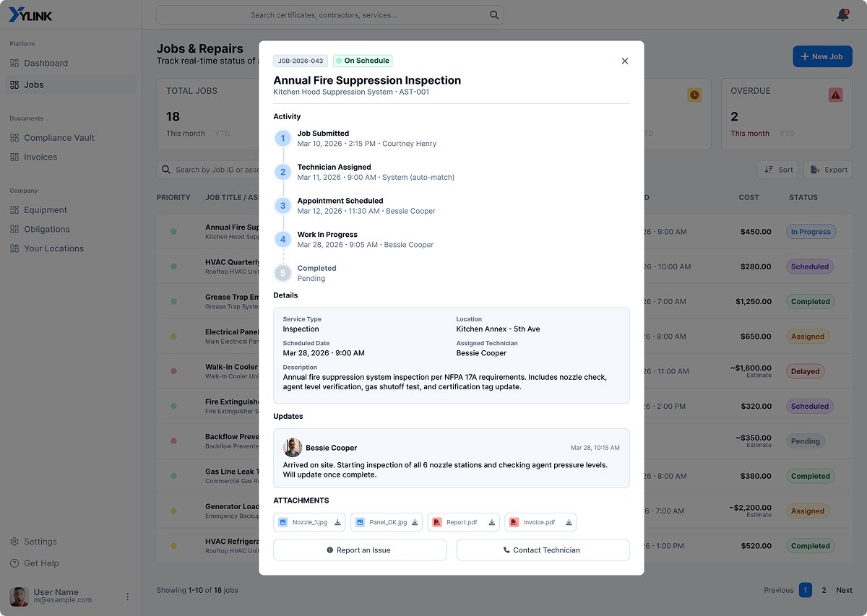Click the Nozzle_1.jpg image file icon
The height and width of the screenshot is (616, 867).
[283, 522]
